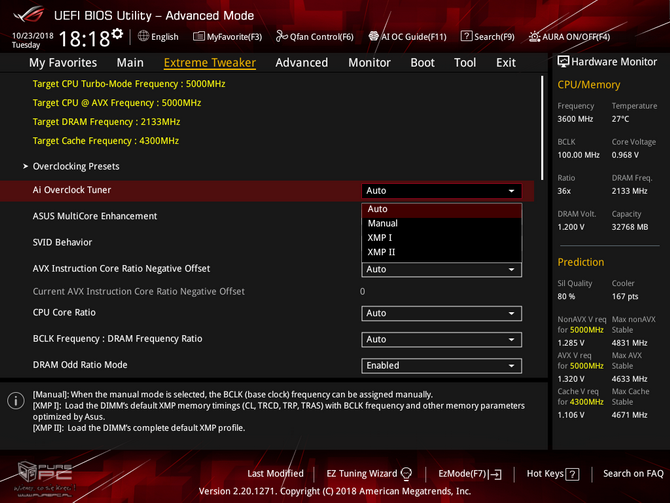Click the 10/23/2018 Tuesday date
This screenshot has height=503, width=670.
[x=32, y=40]
